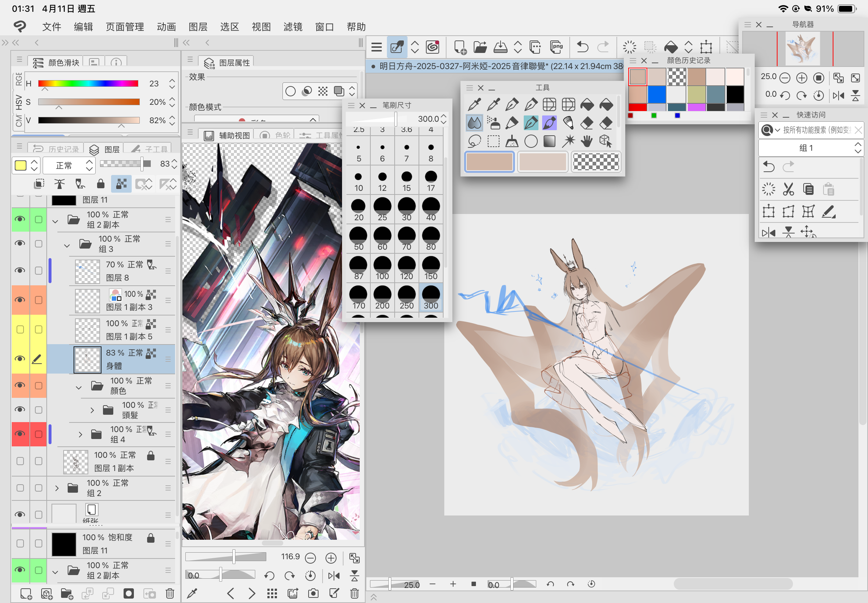Screen dimensions: 868x603
Task: Open the 组 1 dropdown in quick access
Action: pyautogui.click(x=811, y=148)
